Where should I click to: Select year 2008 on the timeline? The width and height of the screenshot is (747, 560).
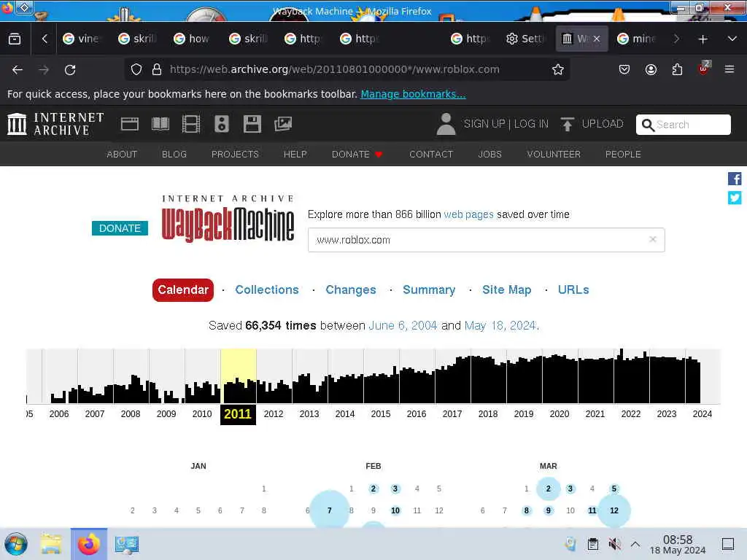(x=131, y=414)
